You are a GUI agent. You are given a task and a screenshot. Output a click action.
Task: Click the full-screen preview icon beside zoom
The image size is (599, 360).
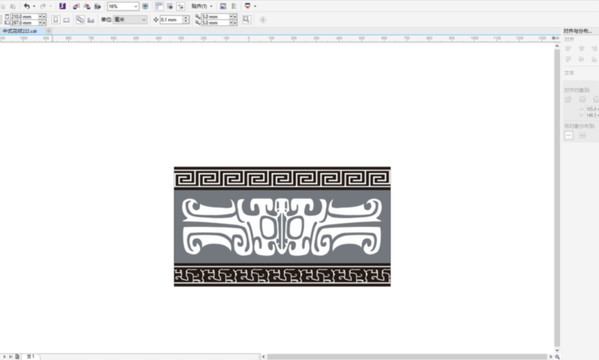[145, 6]
